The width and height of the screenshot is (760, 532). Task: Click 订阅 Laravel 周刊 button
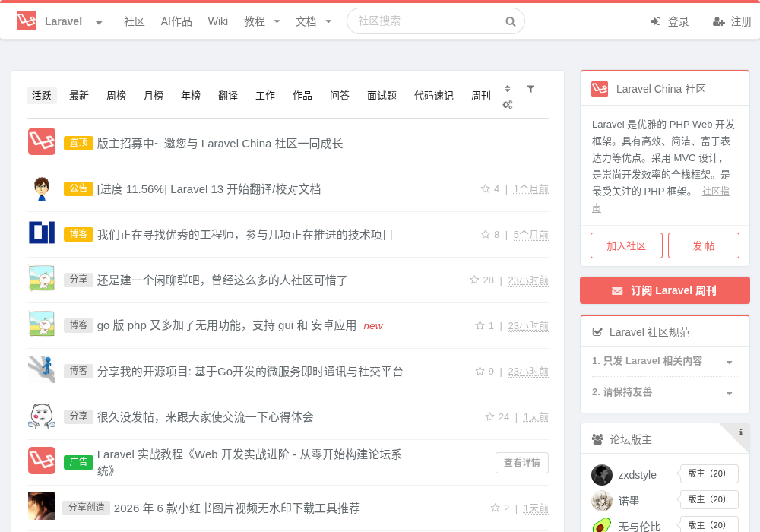[664, 290]
